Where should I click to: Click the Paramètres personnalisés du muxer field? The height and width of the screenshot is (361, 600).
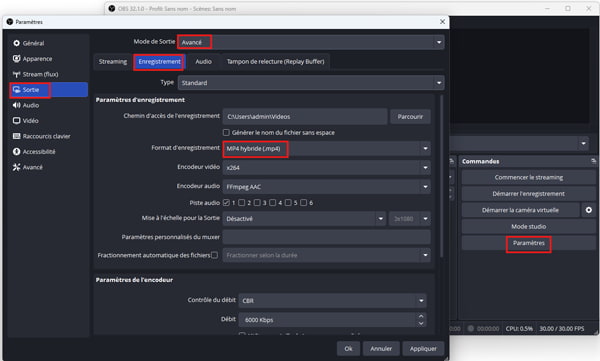pos(326,237)
